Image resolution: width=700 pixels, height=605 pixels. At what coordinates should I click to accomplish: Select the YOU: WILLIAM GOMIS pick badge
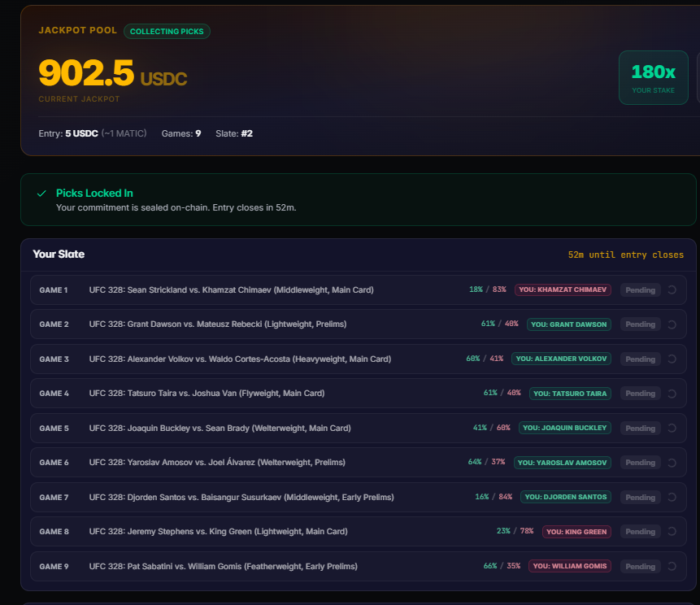(570, 566)
